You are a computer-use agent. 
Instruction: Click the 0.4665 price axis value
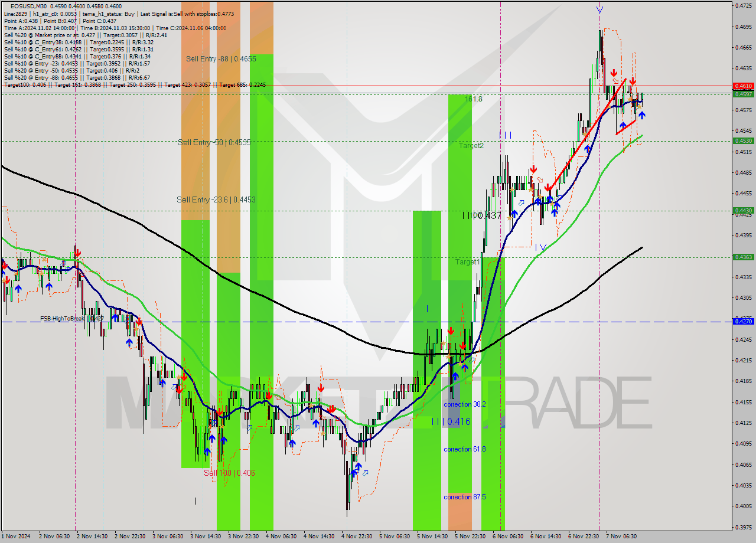coord(743,48)
